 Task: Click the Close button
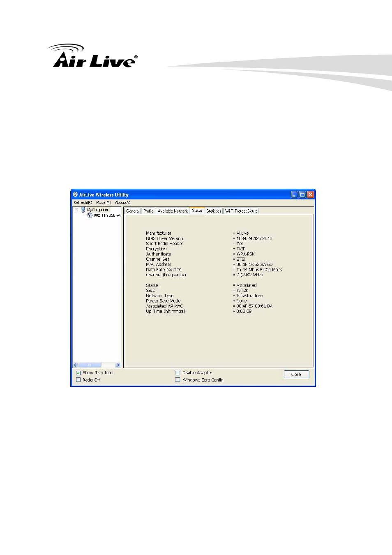click(x=296, y=374)
